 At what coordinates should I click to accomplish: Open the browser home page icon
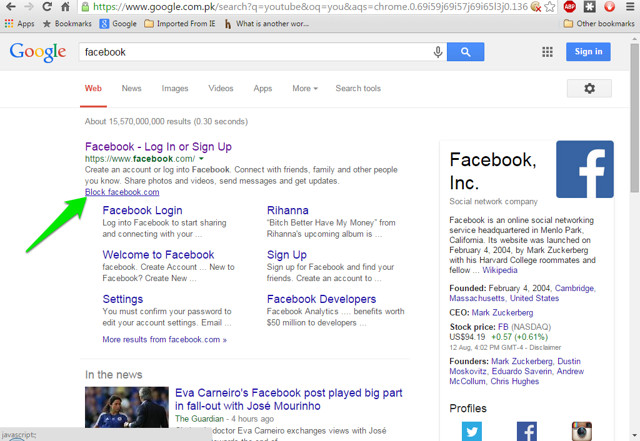coord(65,7)
